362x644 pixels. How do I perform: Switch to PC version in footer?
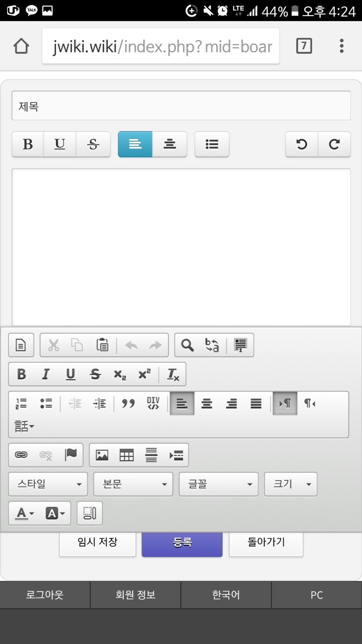316,595
